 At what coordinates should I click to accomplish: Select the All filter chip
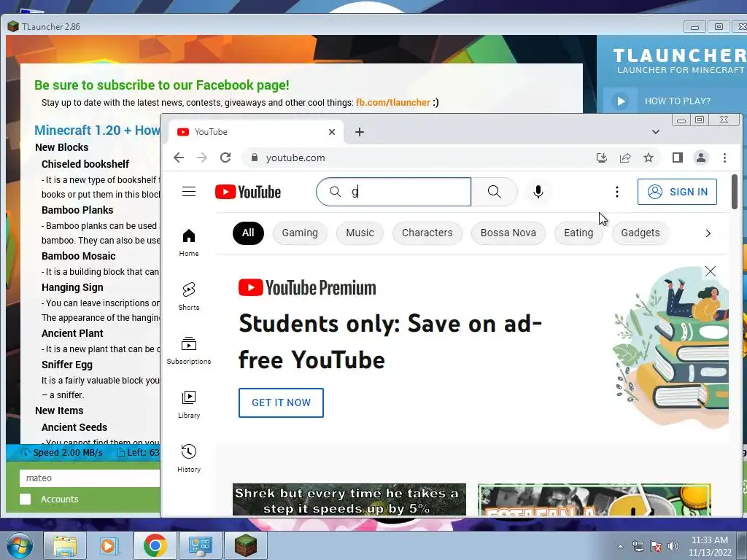[248, 233]
